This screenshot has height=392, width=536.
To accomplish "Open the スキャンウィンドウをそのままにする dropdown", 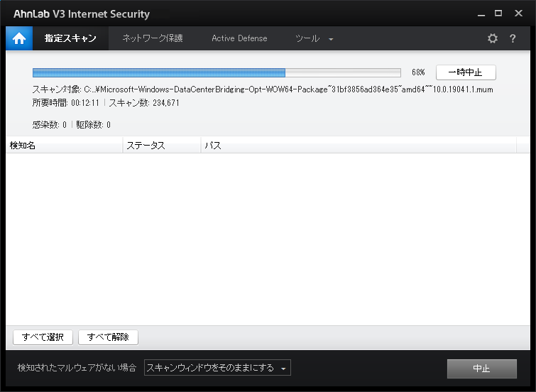I will click(x=217, y=368).
